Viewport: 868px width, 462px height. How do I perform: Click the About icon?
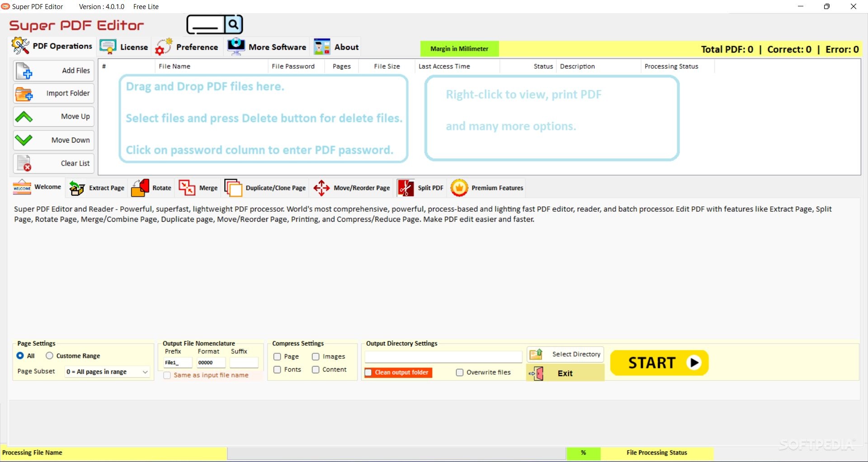point(322,47)
